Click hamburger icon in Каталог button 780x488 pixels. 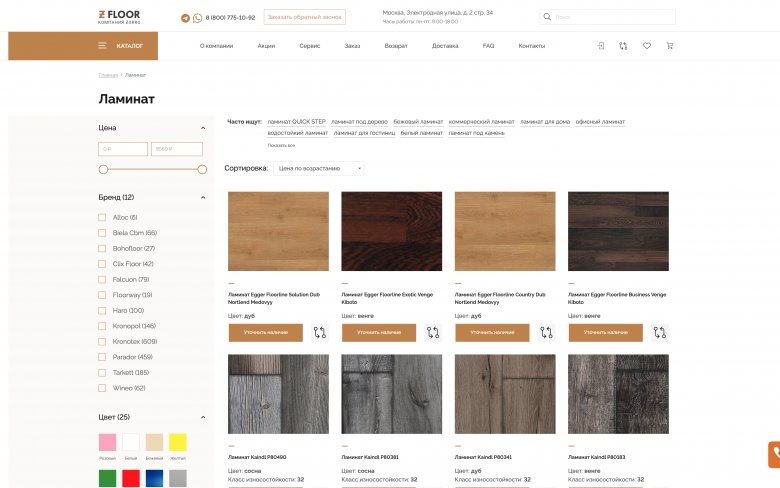click(102, 46)
